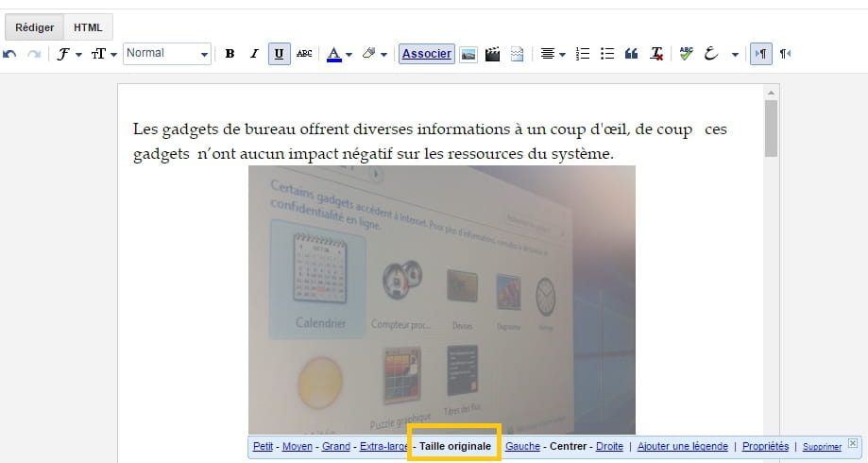This screenshot has width=868, height=463.
Task: Select the Rédiger tab
Action: tap(35, 27)
